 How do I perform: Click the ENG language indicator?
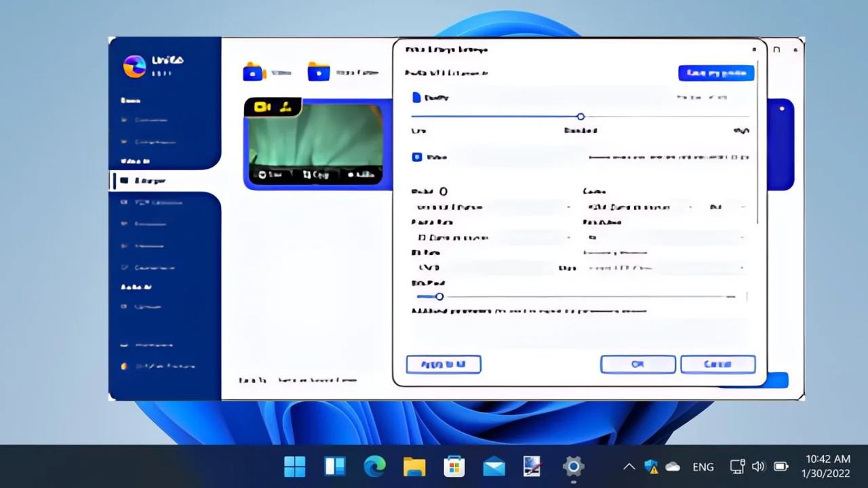coord(703,466)
